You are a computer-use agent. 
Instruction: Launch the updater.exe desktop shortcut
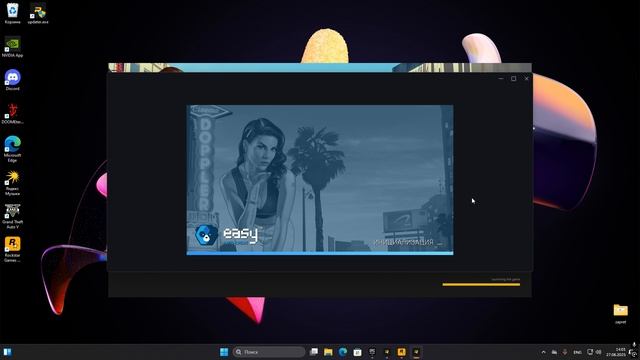point(38,13)
